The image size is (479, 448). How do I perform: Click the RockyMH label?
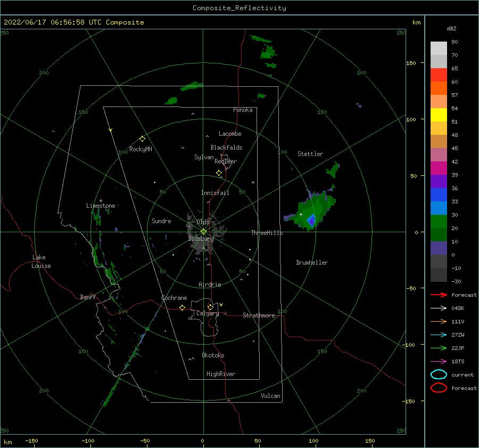pos(141,149)
